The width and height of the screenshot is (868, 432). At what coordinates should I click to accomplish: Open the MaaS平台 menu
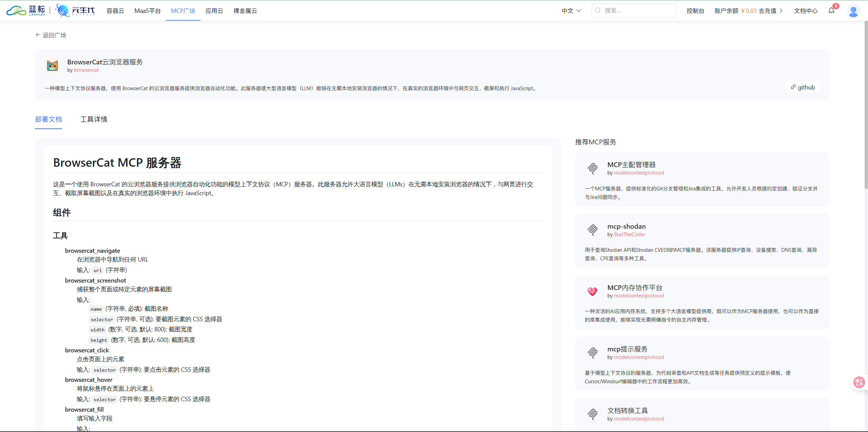[x=147, y=11]
